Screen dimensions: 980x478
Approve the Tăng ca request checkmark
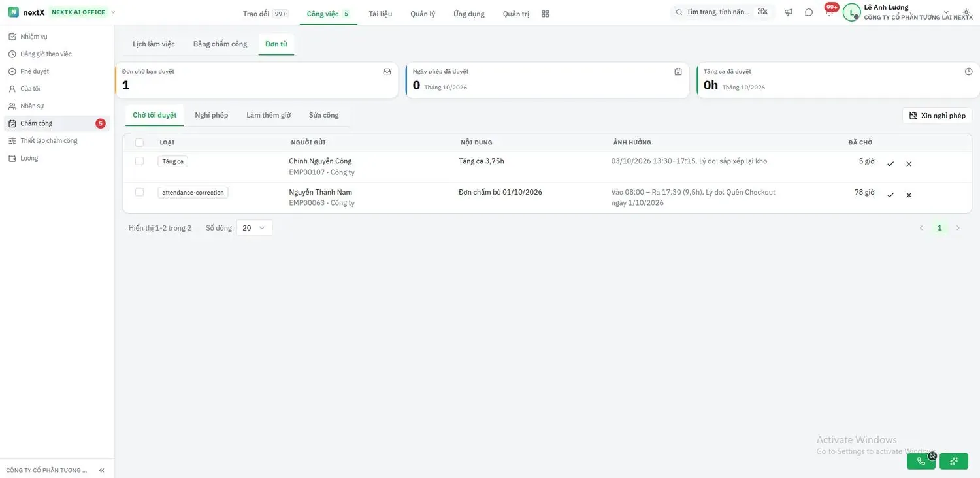[890, 164]
